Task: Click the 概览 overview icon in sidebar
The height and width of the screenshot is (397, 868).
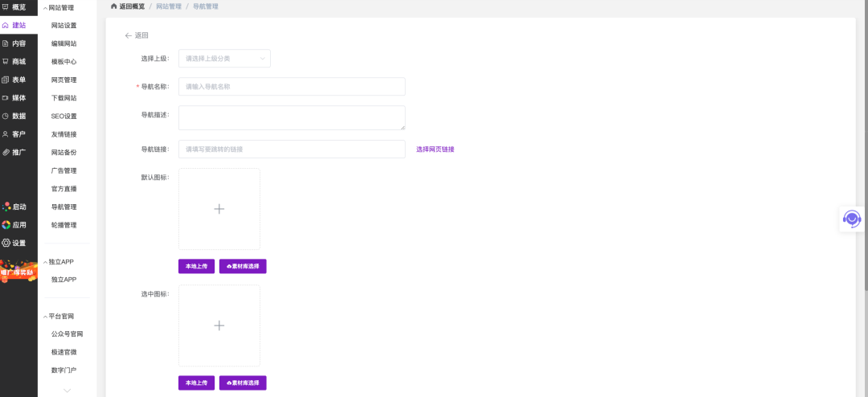Action: point(6,7)
